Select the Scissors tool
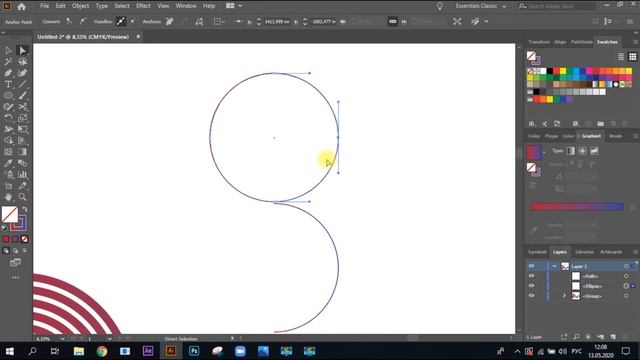Screen dimensions: 640x360 (22, 107)
